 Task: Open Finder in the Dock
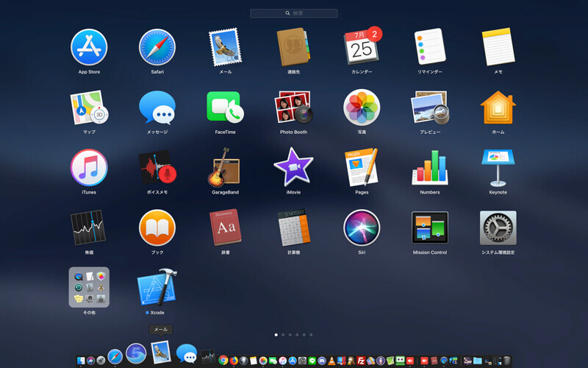(x=81, y=361)
